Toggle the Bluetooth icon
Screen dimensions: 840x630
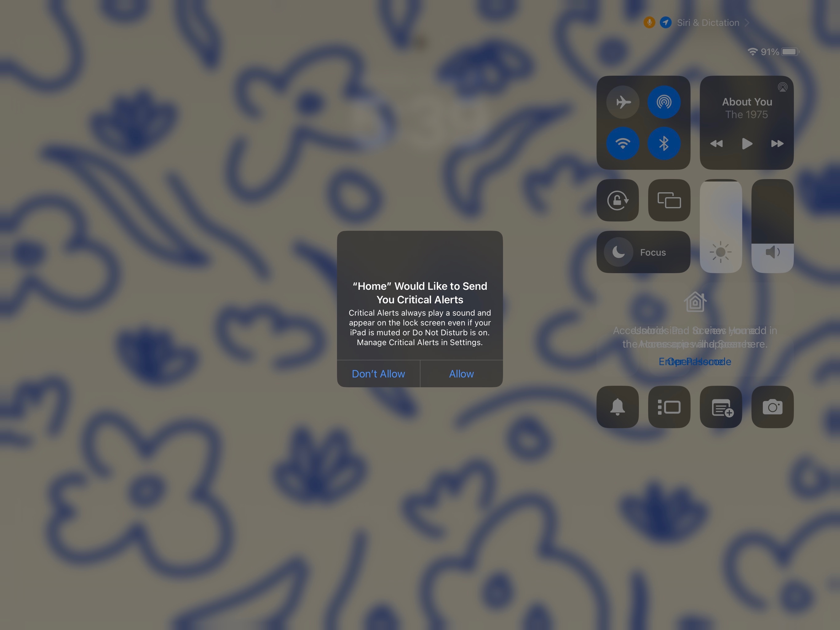(664, 143)
